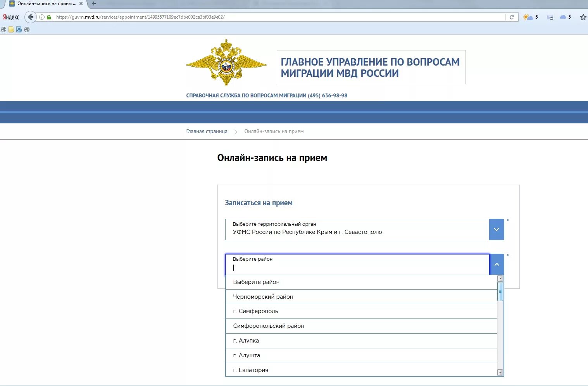Click the dropdown list scrollbar up arrow
This screenshot has height=386, width=588.
coord(500,279)
